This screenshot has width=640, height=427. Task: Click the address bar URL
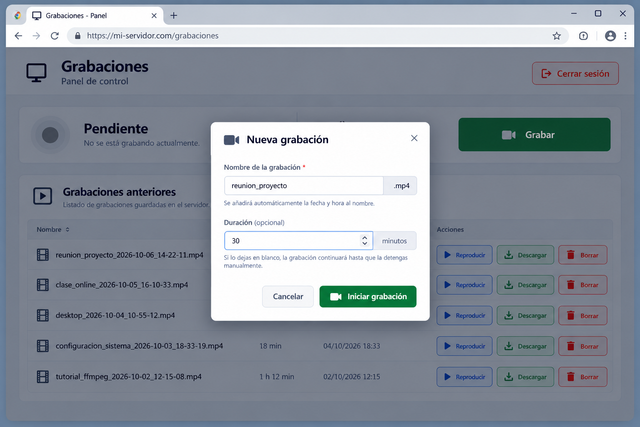point(153,36)
